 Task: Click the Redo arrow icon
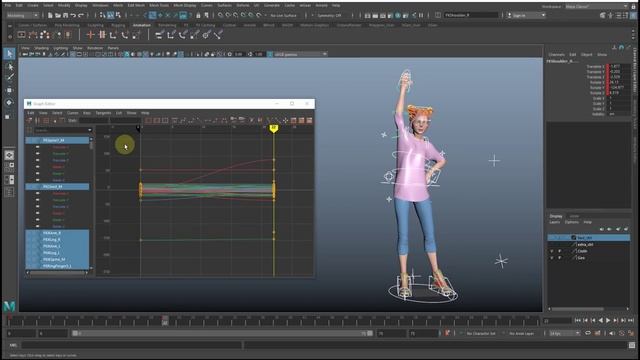tap(81, 15)
